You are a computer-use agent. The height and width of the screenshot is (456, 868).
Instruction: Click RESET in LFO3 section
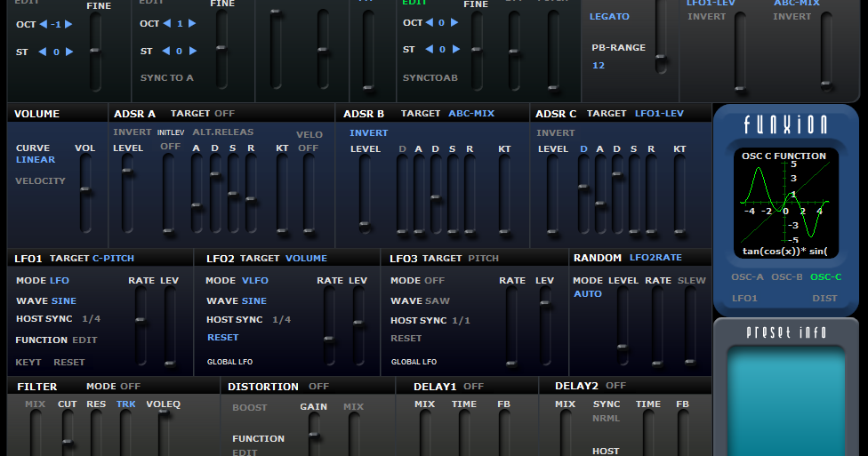(x=406, y=338)
